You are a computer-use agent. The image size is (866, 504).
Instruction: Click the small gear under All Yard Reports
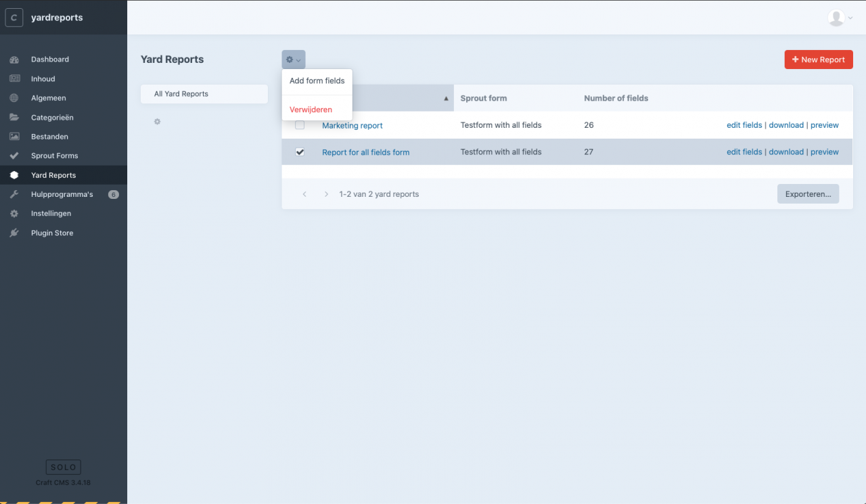[157, 122]
